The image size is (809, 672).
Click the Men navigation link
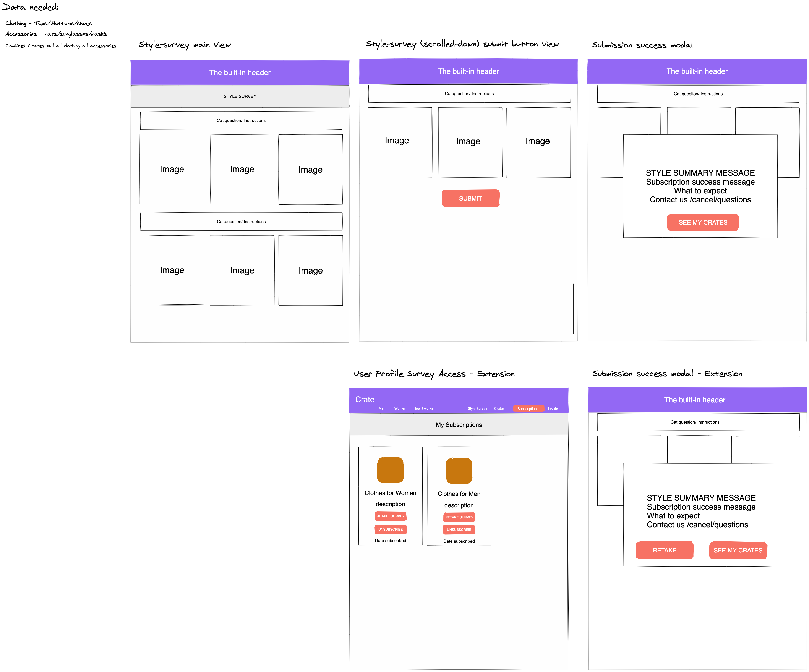[382, 408]
